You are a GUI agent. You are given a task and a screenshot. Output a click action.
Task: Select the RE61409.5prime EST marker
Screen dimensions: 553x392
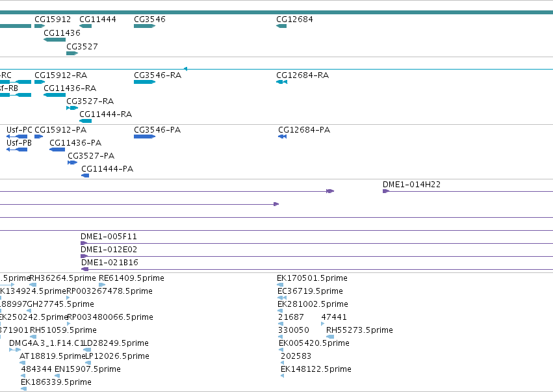click(x=102, y=285)
